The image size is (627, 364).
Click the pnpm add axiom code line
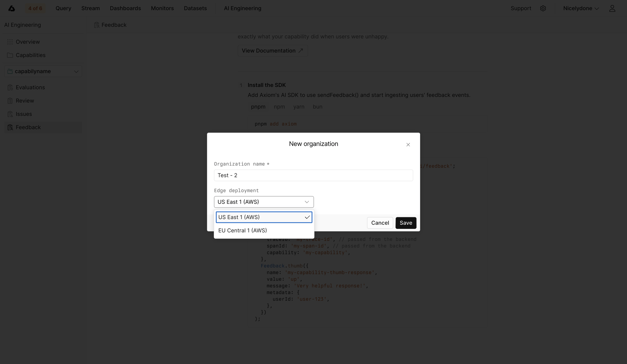point(276,124)
